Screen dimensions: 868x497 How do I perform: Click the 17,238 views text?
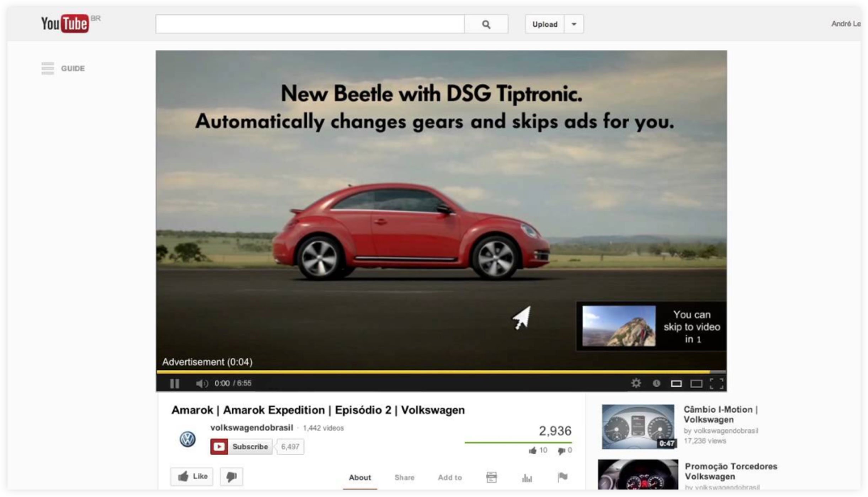click(x=704, y=441)
